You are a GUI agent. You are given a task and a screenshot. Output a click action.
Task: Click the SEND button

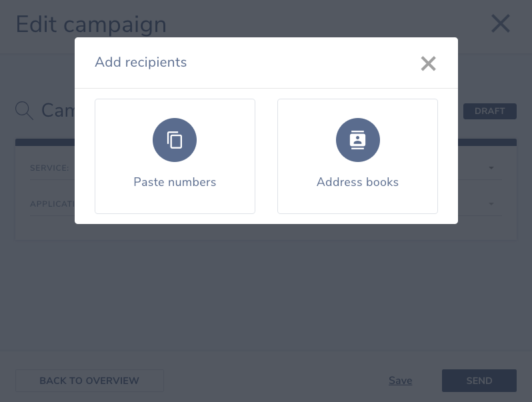coord(479,381)
